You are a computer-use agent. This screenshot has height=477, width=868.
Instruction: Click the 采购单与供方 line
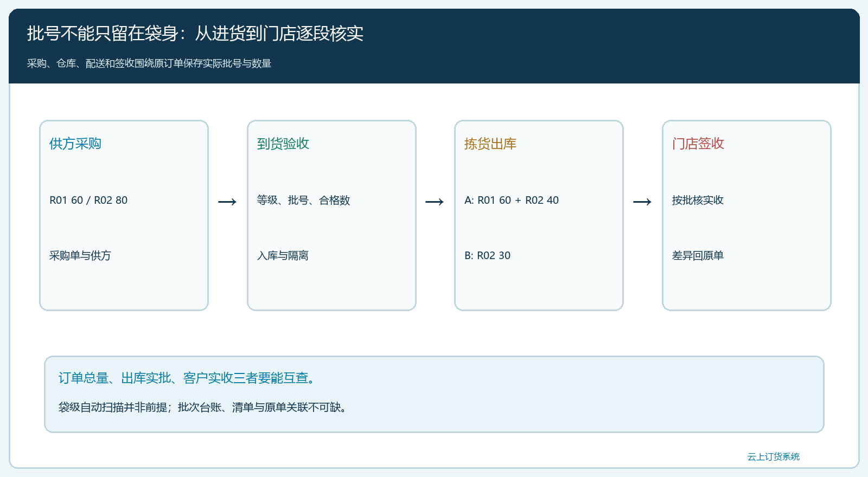80,255
